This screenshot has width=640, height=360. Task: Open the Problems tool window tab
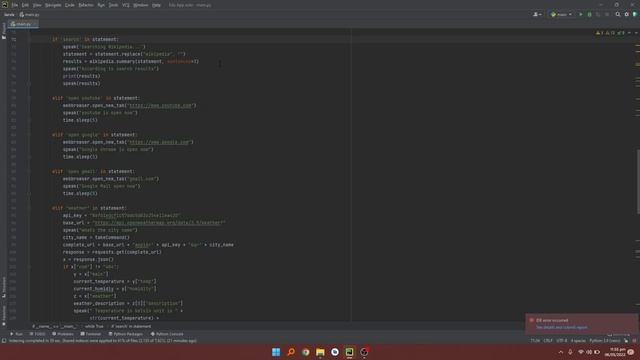coord(63,334)
